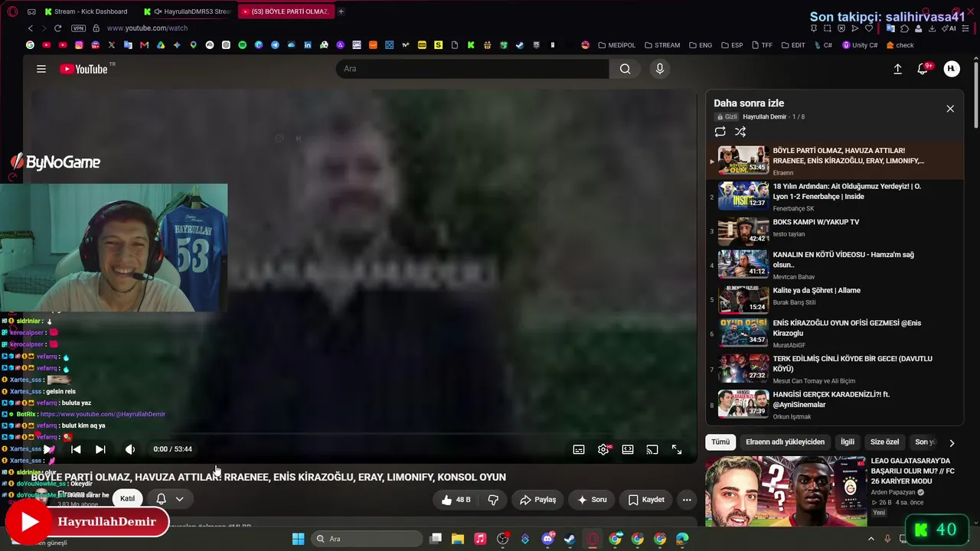Open the create/upload video icon
The width and height of the screenshot is (980, 551).
coord(898,69)
